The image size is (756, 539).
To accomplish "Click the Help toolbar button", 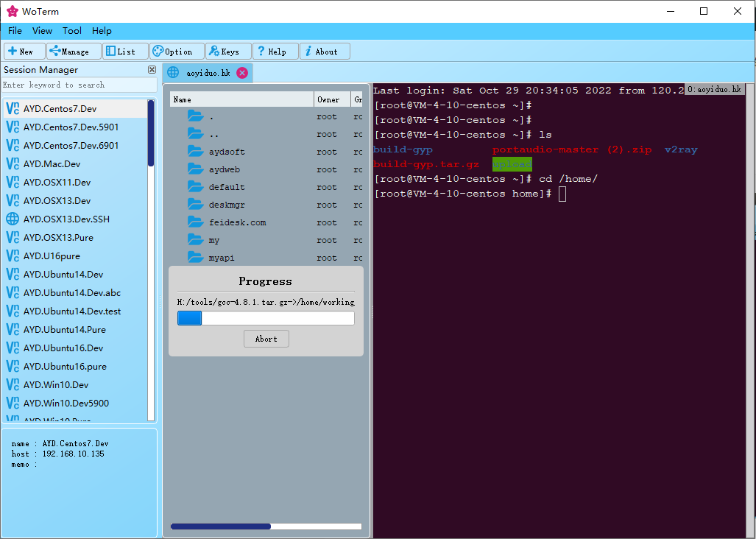I will click(275, 51).
